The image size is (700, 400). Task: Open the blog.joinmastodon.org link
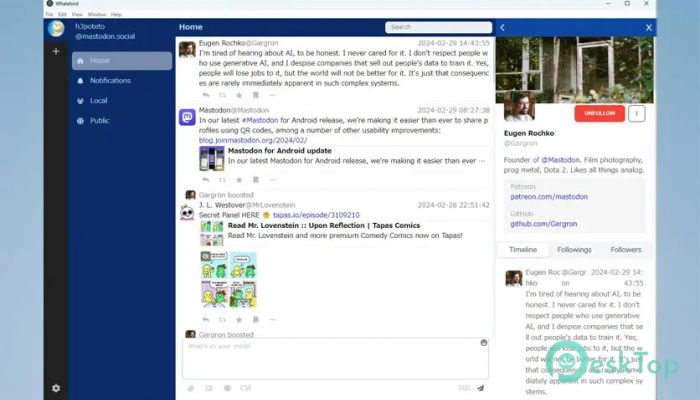253,140
